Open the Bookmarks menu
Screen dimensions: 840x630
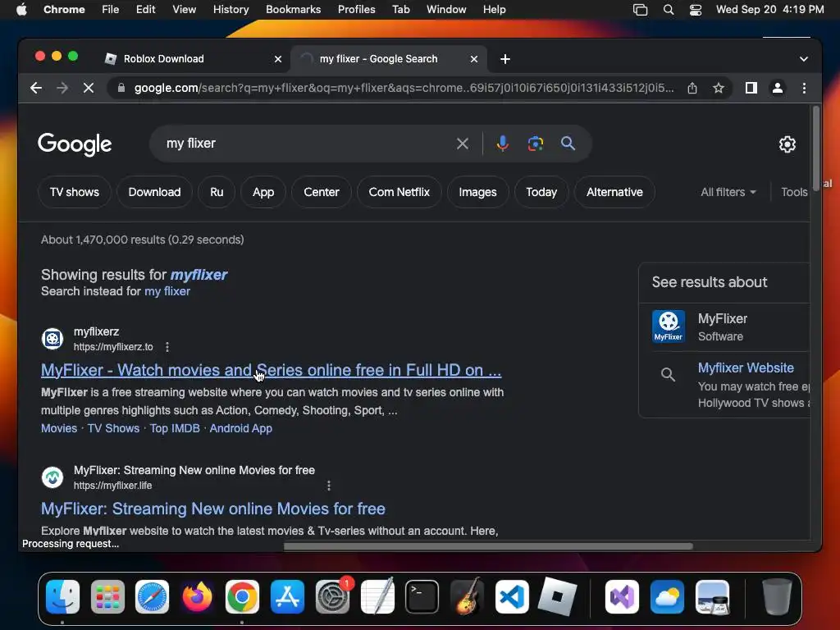pos(293,10)
